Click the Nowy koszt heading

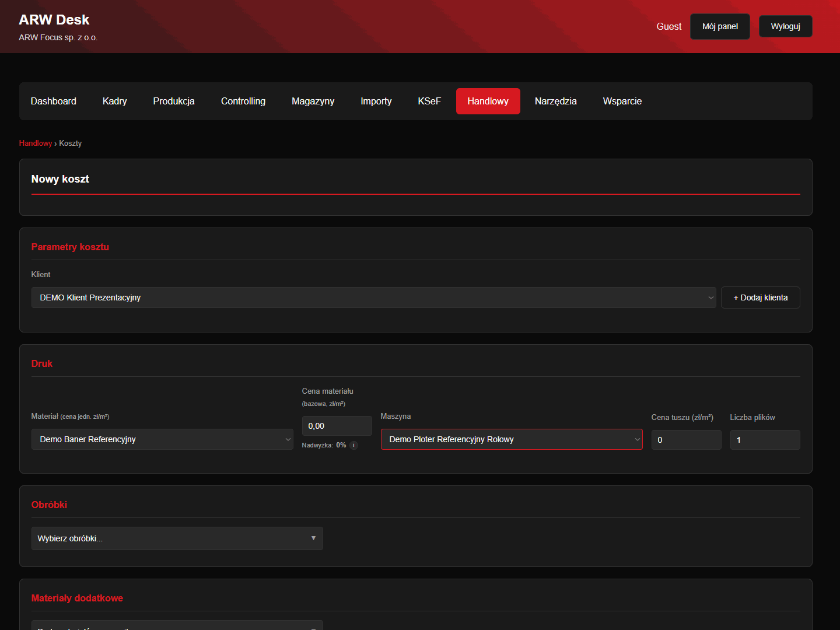[x=60, y=179]
